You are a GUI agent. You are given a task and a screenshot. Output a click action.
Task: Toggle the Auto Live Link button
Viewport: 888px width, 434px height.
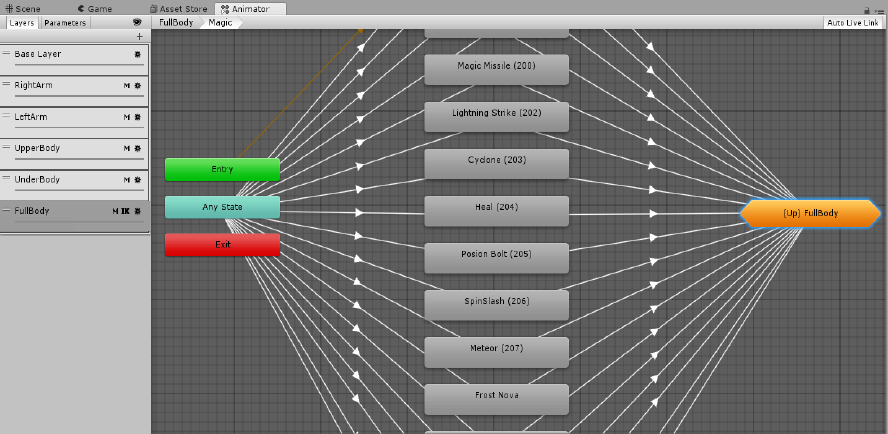pos(853,23)
